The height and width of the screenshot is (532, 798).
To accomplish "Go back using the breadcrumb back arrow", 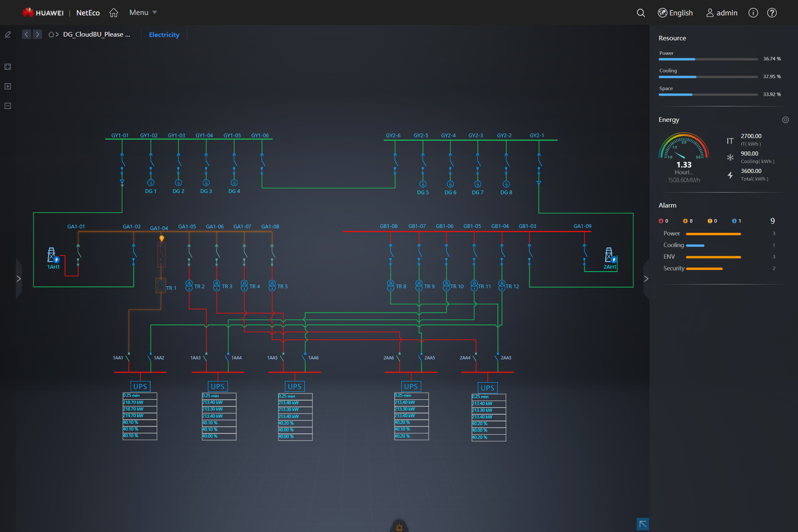I will [x=26, y=34].
